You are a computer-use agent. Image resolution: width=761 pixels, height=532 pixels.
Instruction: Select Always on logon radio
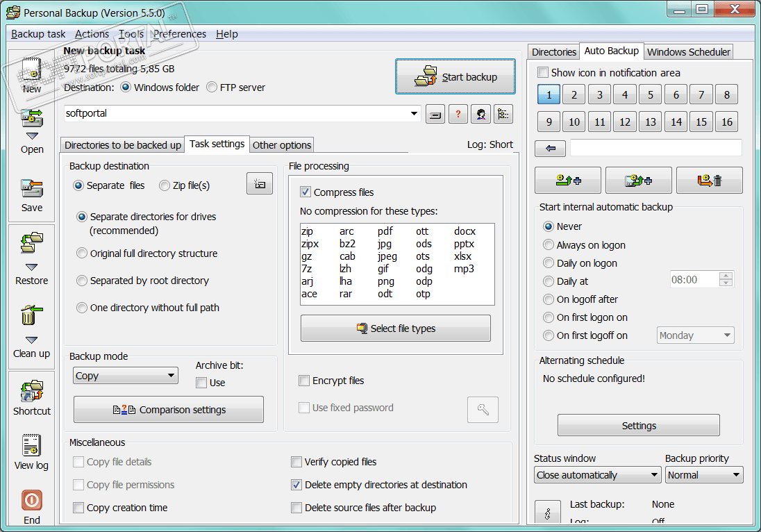click(x=549, y=245)
